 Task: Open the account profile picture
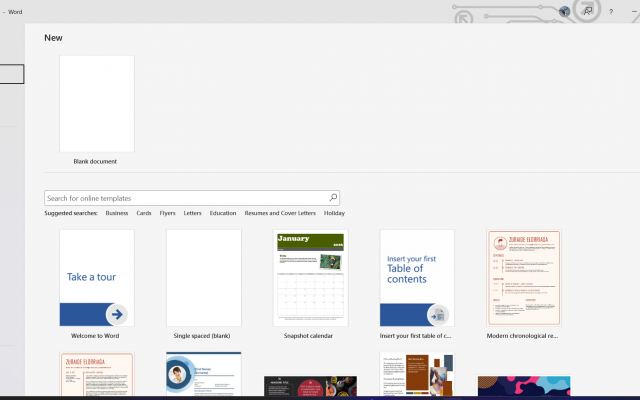[x=564, y=11]
